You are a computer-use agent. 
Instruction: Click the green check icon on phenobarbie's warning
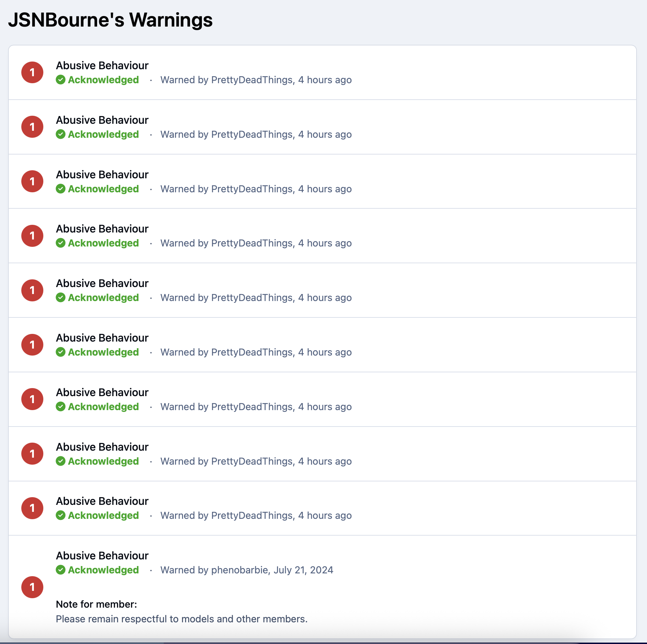[60, 570]
